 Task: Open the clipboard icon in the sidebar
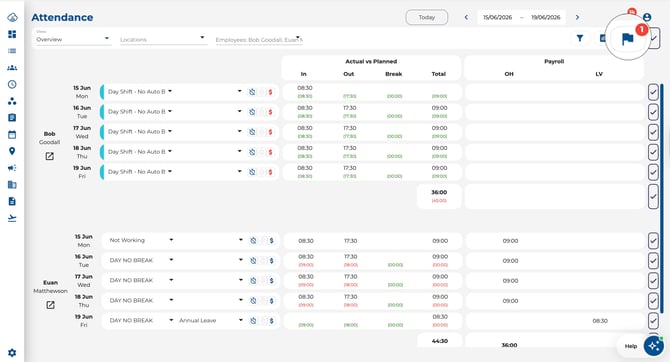[12, 118]
